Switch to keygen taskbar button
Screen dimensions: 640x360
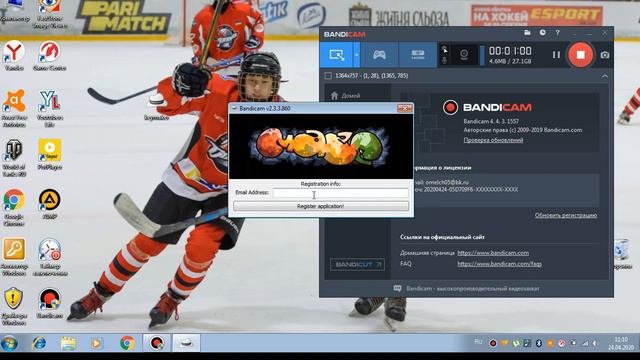pyautogui.click(x=186, y=343)
